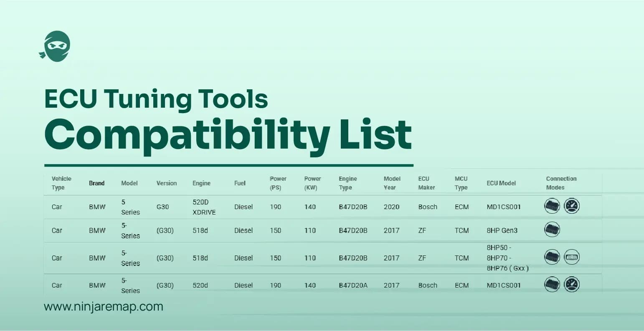Click the single OBD icon beside 8HP Gen3

(x=552, y=230)
